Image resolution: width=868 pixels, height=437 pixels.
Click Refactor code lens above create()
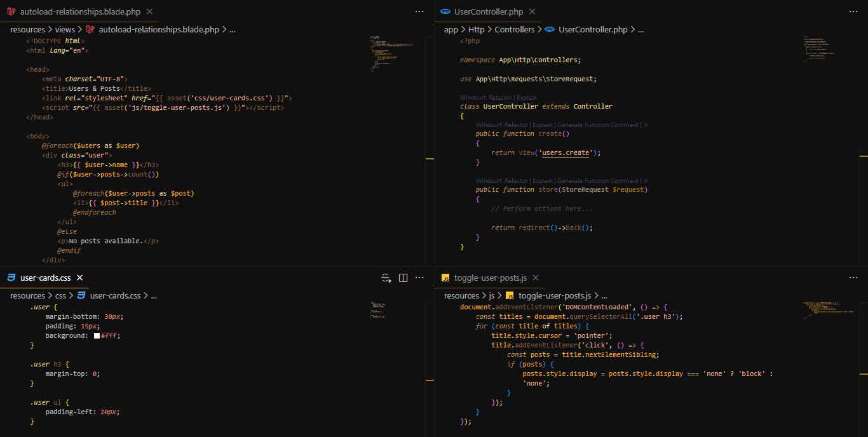point(516,125)
